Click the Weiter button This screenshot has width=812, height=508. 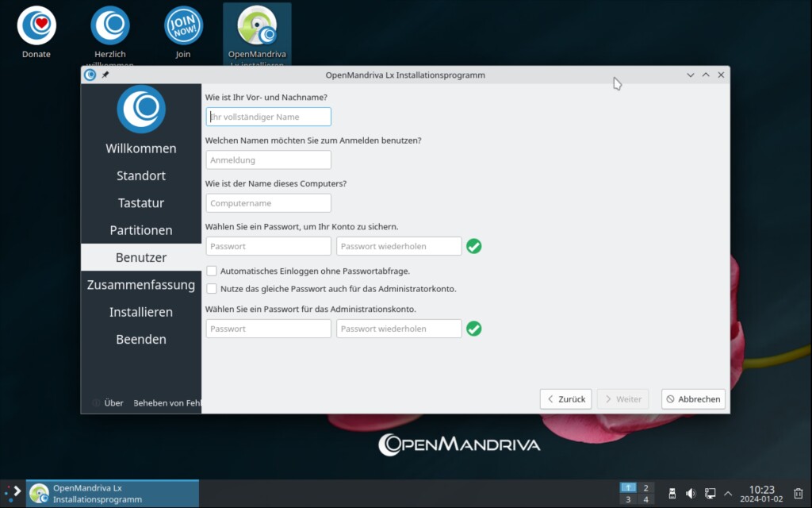click(x=622, y=399)
